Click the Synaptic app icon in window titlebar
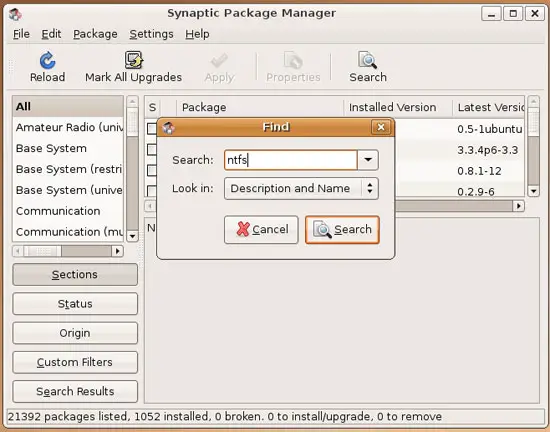550x432 pixels. (15, 14)
